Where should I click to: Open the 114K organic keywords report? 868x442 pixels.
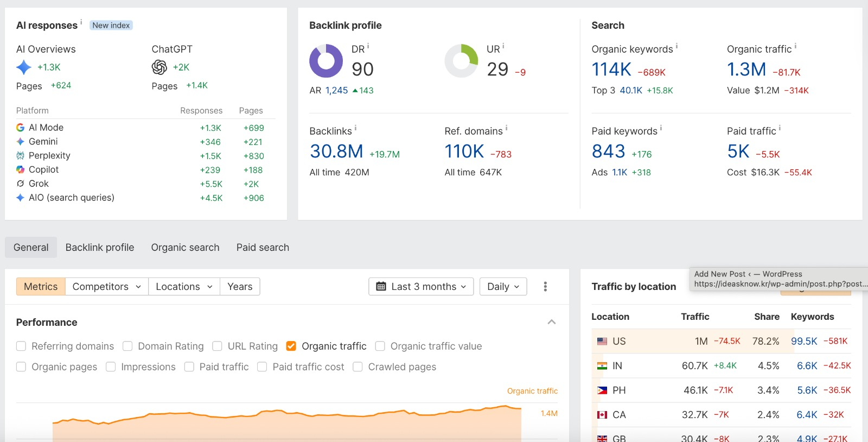tap(611, 70)
